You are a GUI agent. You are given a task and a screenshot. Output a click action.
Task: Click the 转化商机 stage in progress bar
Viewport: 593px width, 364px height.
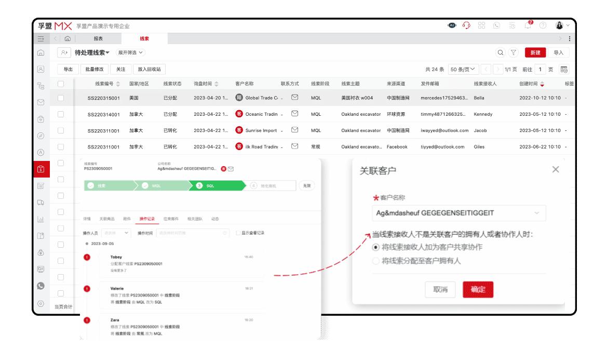tap(268, 186)
